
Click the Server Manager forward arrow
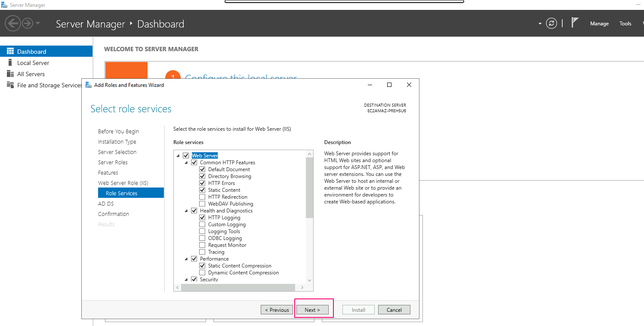pyautogui.click(x=28, y=23)
